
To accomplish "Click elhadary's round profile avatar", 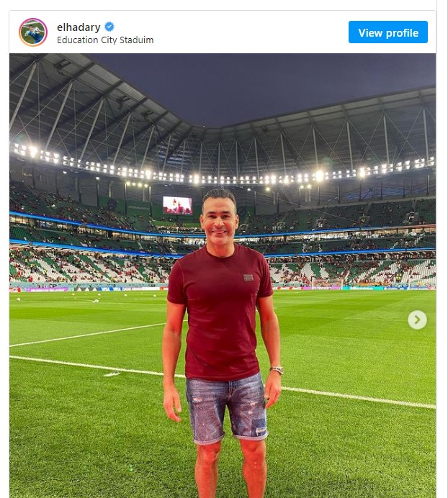I will [33, 32].
